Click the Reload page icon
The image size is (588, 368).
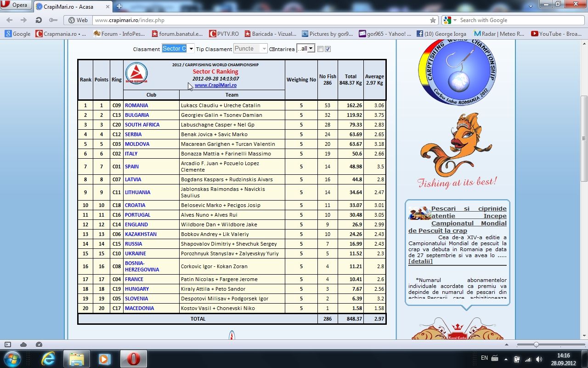click(39, 20)
